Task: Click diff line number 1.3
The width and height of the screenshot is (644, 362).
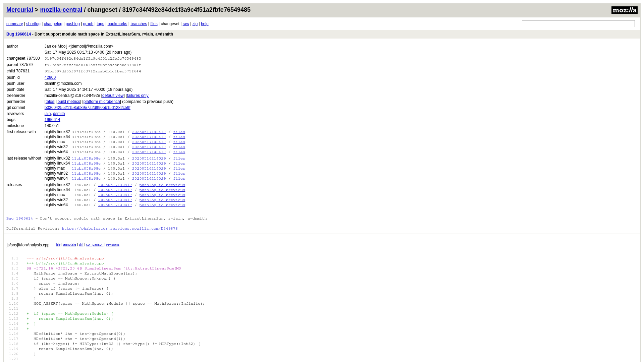Action: pyautogui.click(x=15, y=268)
